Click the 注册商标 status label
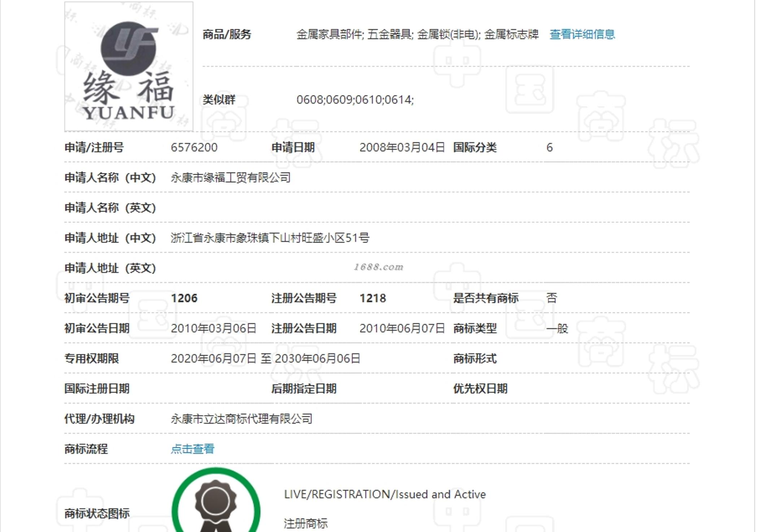 click(306, 523)
